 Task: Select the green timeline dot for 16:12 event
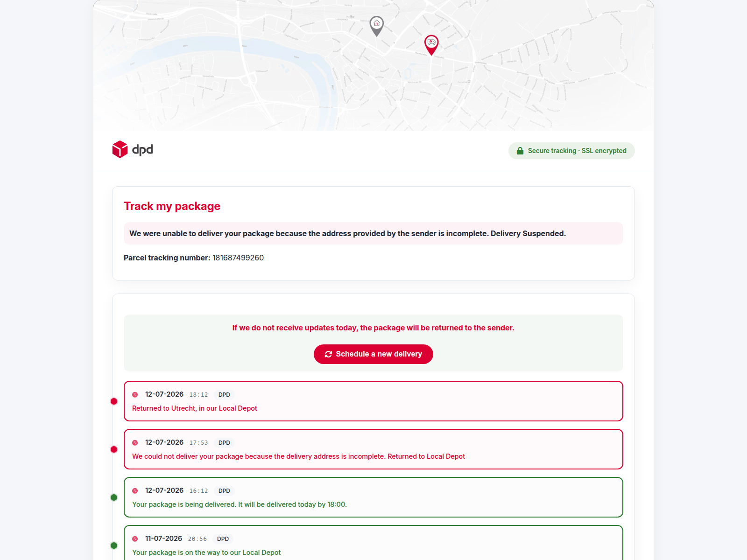(114, 497)
